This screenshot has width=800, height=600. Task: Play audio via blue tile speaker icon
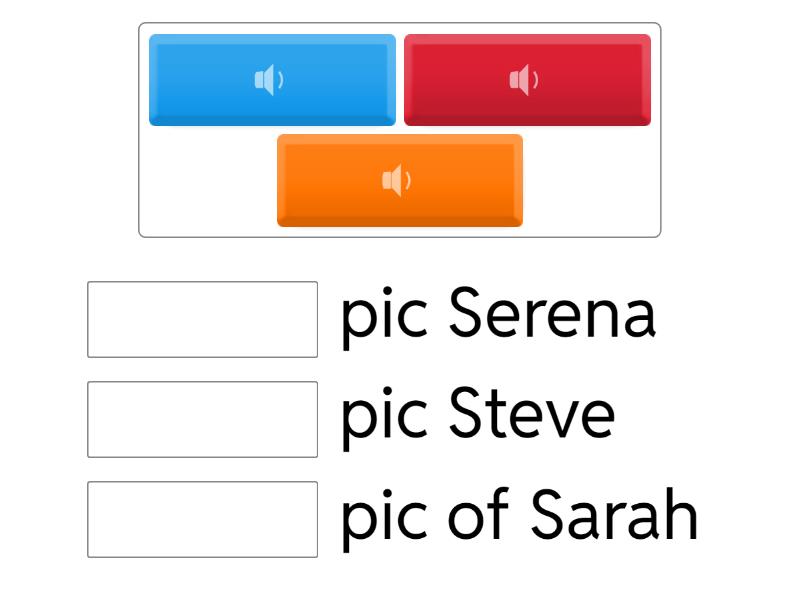click(x=268, y=80)
